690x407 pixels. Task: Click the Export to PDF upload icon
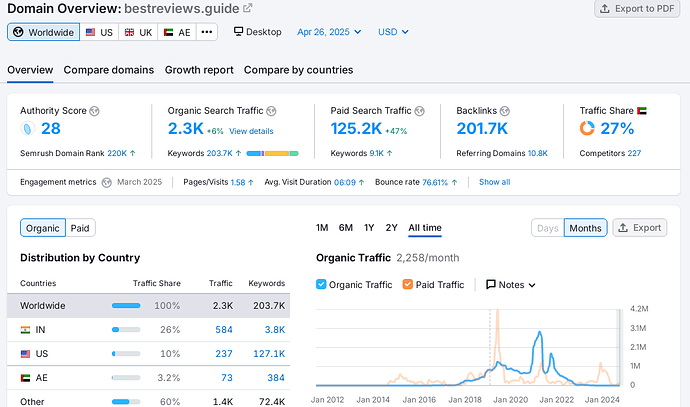(605, 9)
